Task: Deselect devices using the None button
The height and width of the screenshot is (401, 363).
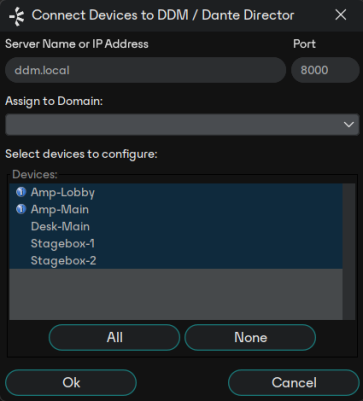Action: point(250,337)
